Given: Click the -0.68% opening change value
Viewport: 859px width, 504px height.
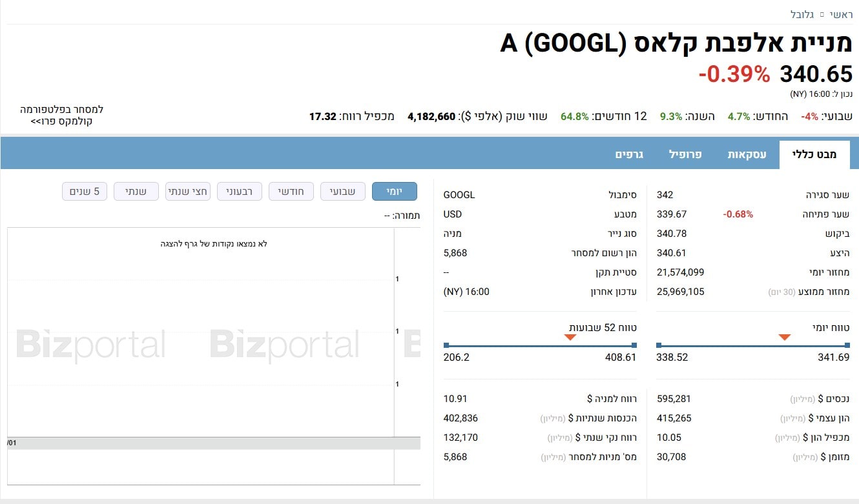Looking at the screenshot, I should point(738,214).
